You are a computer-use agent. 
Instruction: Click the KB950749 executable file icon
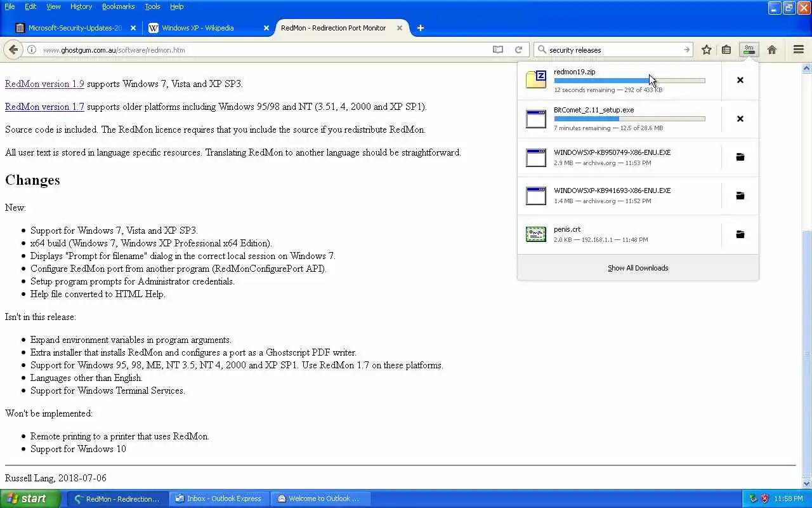click(x=536, y=157)
